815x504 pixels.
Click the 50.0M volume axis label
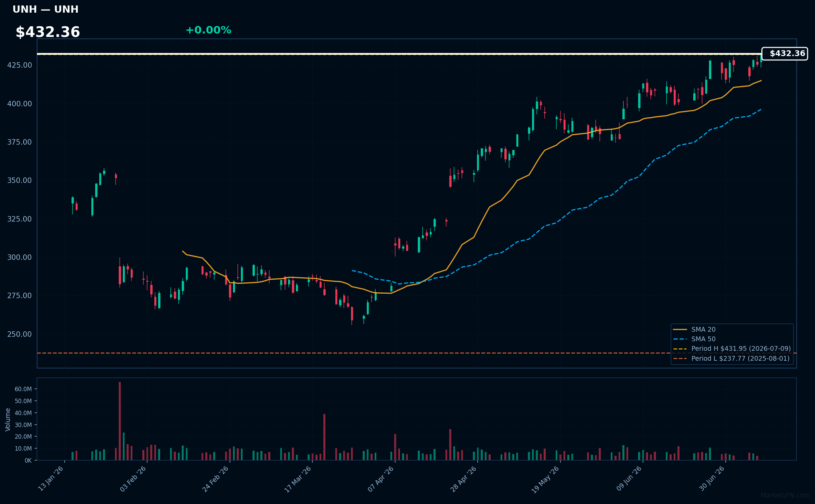click(x=23, y=401)
